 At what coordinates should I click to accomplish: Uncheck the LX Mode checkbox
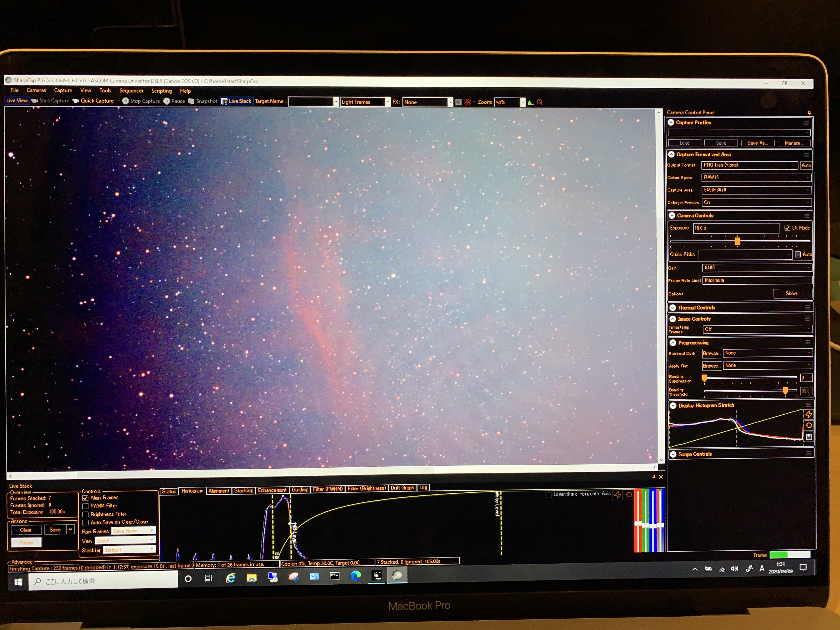(787, 228)
